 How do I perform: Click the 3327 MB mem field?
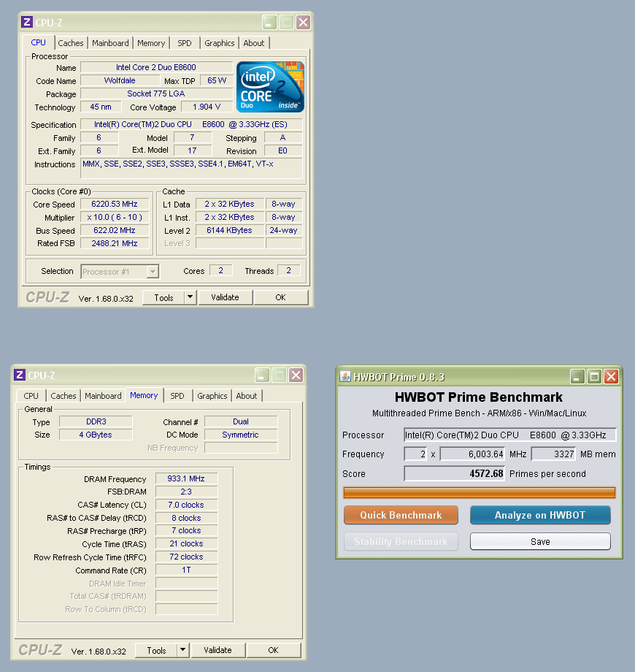554,454
